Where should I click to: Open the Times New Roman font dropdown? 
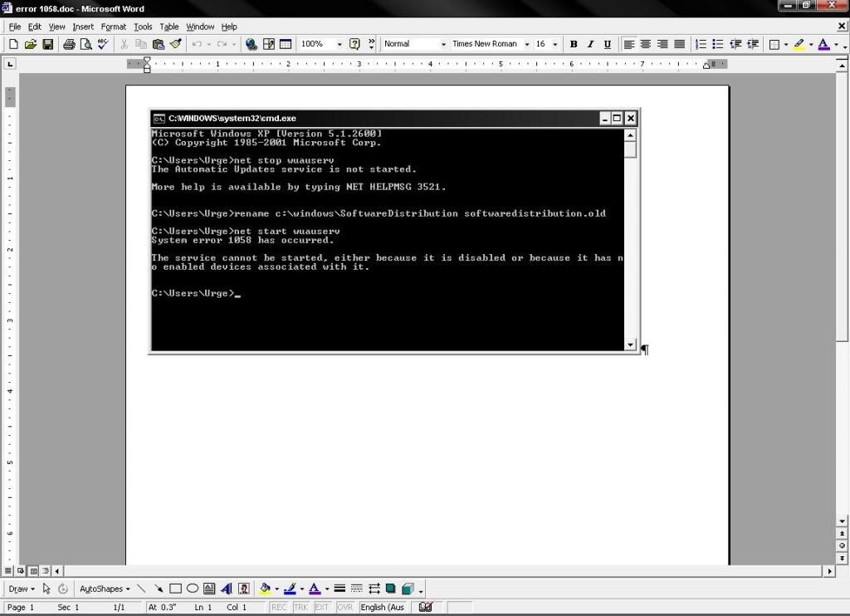pos(526,45)
